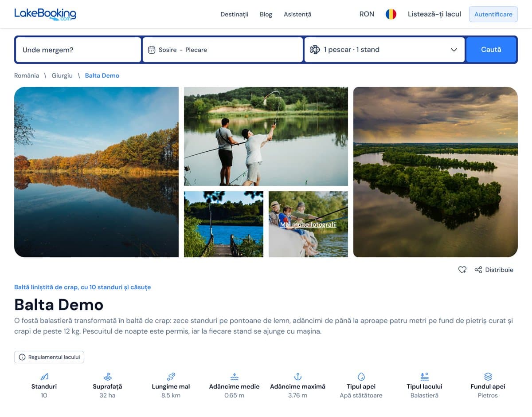Viewport: 532px width, 417px height.
Task: Click the Tipul lacului waves icon
Action: coord(425,377)
